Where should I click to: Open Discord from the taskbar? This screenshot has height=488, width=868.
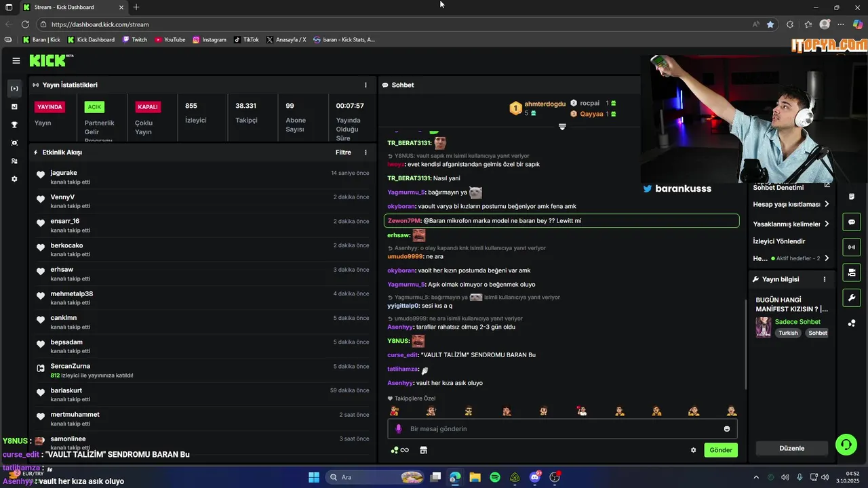(535, 477)
